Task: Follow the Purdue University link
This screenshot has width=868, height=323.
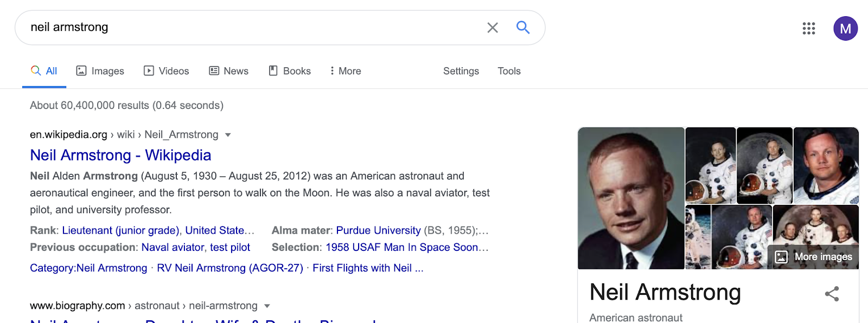Action: (x=378, y=230)
